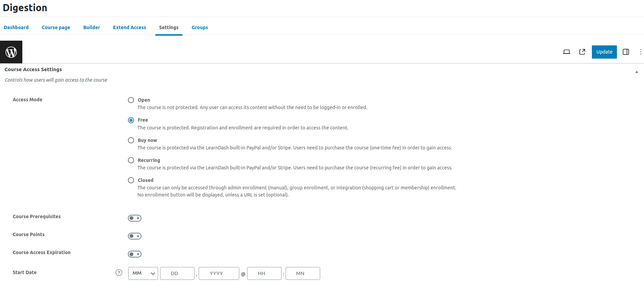Image resolution: width=644 pixels, height=290 pixels.
Task: Click the Start Date help question icon
Action: pyautogui.click(x=119, y=273)
